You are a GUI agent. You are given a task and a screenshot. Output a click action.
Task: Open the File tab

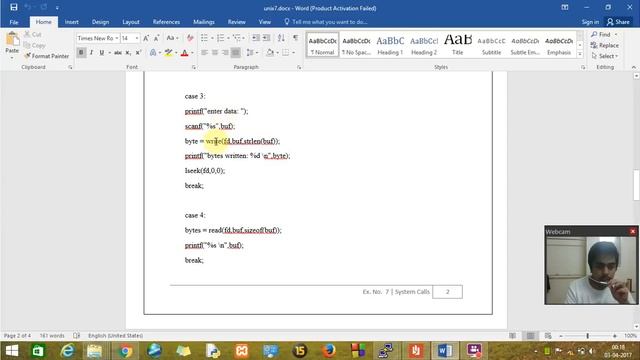pyautogui.click(x=14, y=22)
